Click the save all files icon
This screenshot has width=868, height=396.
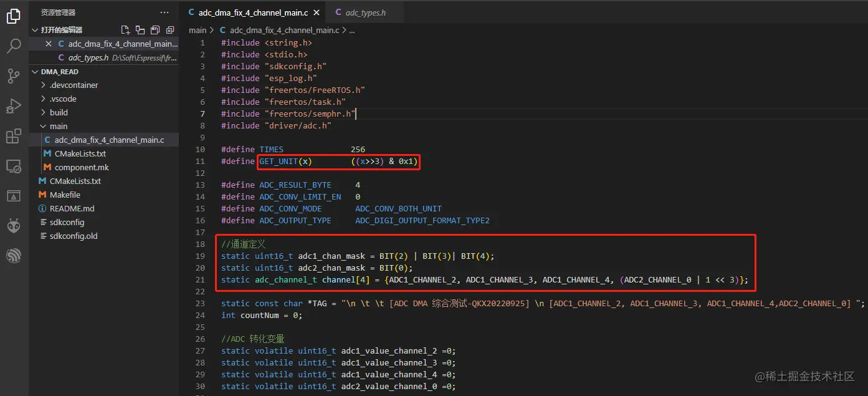point(155,30)
